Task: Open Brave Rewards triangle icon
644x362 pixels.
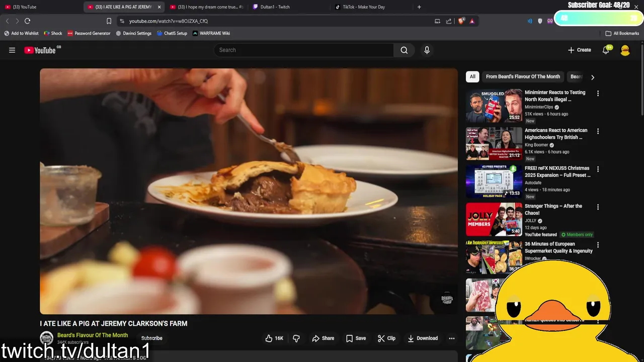Action: coord(472,21)
